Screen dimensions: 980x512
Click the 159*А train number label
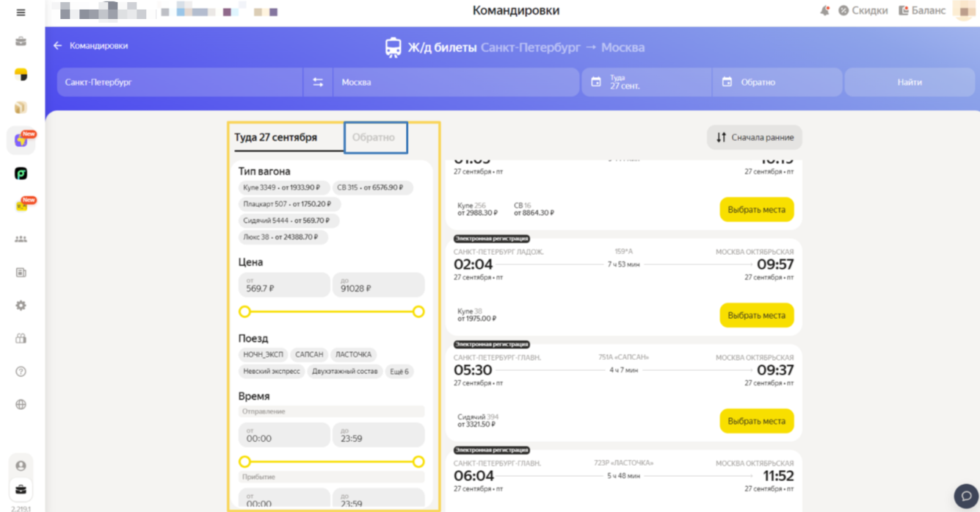[623, 252]
